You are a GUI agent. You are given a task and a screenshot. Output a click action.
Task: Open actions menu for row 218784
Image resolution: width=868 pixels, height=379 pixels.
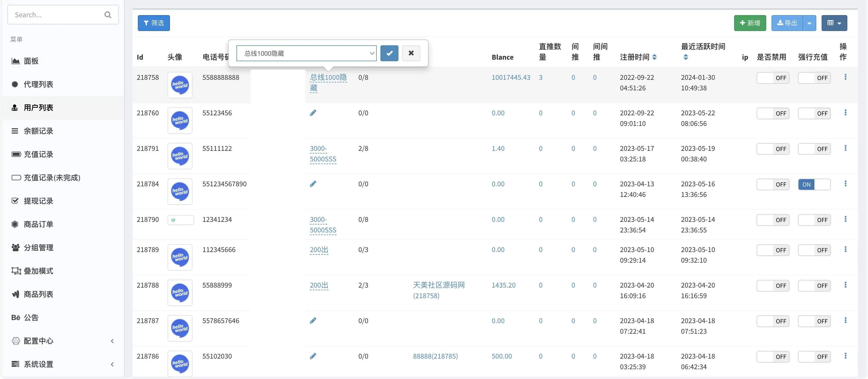point(845,184)
